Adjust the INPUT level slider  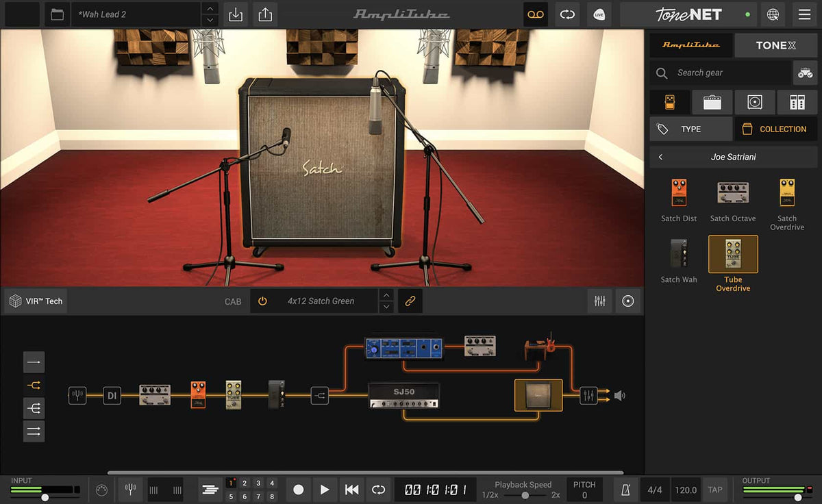(x=45, y=497)
